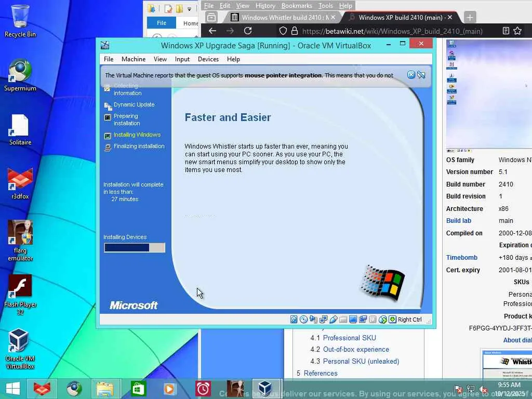Follow the 5 References contents link
This screenshot has height=399, width=532.
(321, 373)
